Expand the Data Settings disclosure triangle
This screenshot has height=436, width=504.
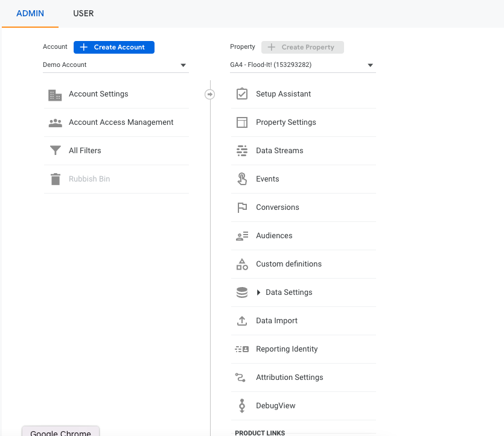click(258, 292)
